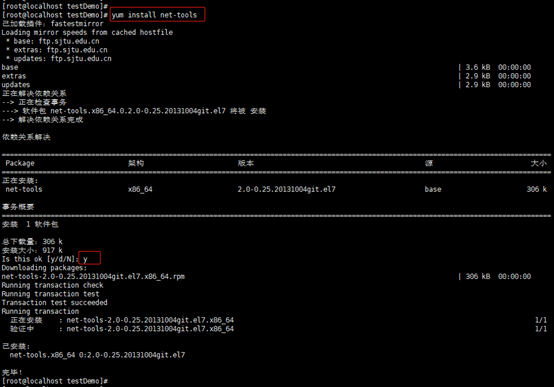This screenshot has height=387, width=554.
Task: Click the 'base' repository cell in table
Action: coord(433,189)
